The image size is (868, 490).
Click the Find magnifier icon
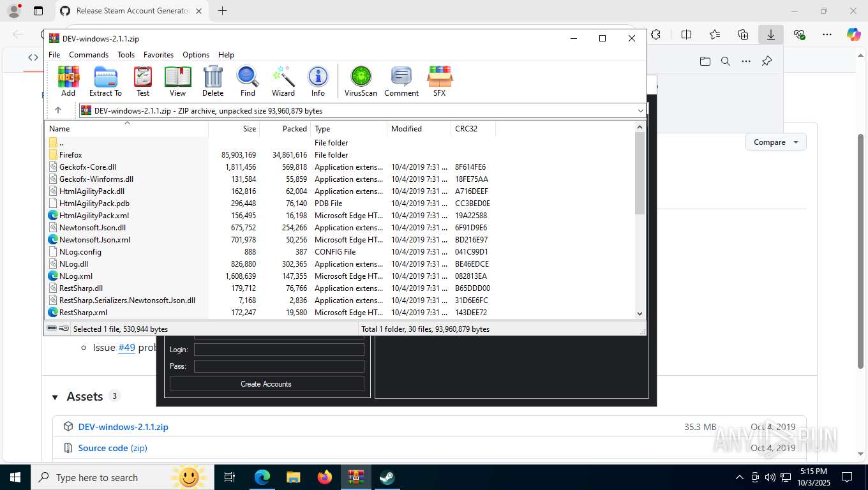(x=248, y=81)
